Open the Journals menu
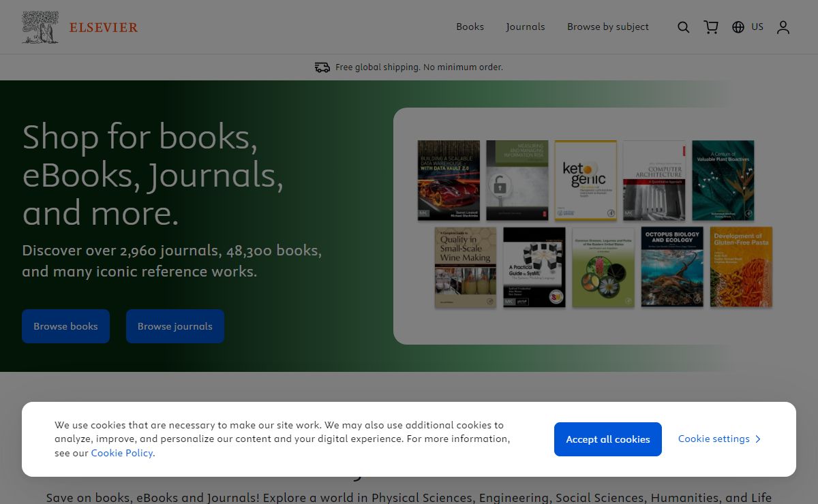The height and width of the screenshot is (504, 818). tap(526, 27)
